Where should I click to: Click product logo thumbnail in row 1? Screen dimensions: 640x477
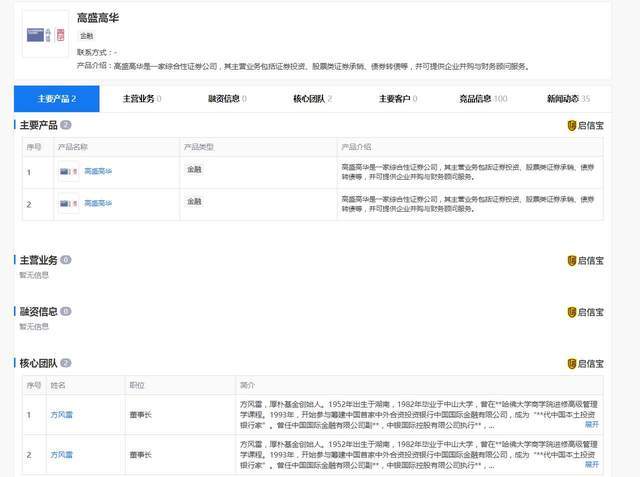(x=69, y=172)
